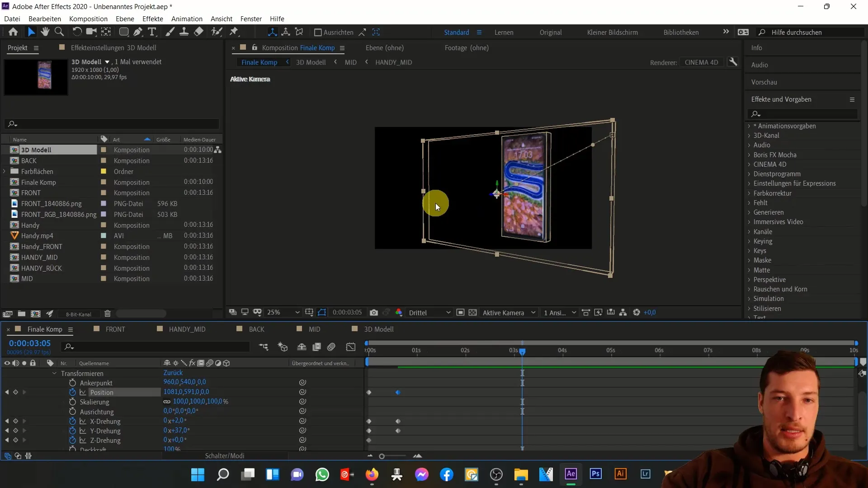Enable the Ausrichten snapping checkbox

click(x=318, y=33)
